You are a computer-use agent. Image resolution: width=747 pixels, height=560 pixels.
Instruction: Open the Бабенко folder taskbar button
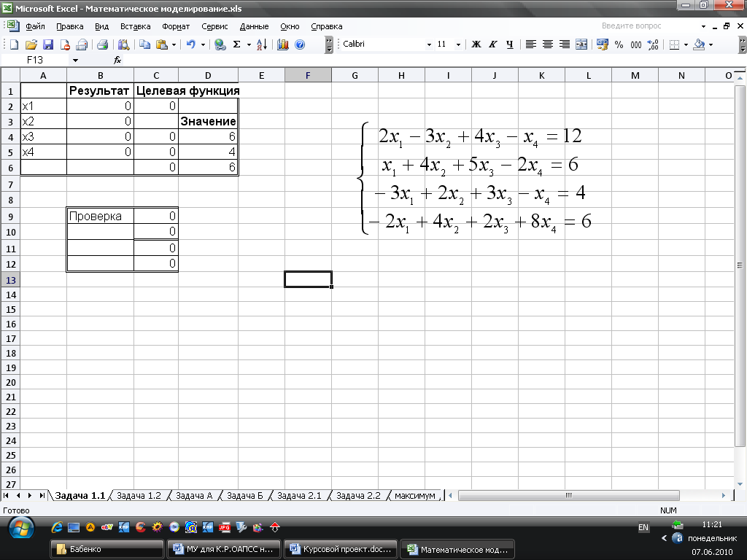pos(107,549)
